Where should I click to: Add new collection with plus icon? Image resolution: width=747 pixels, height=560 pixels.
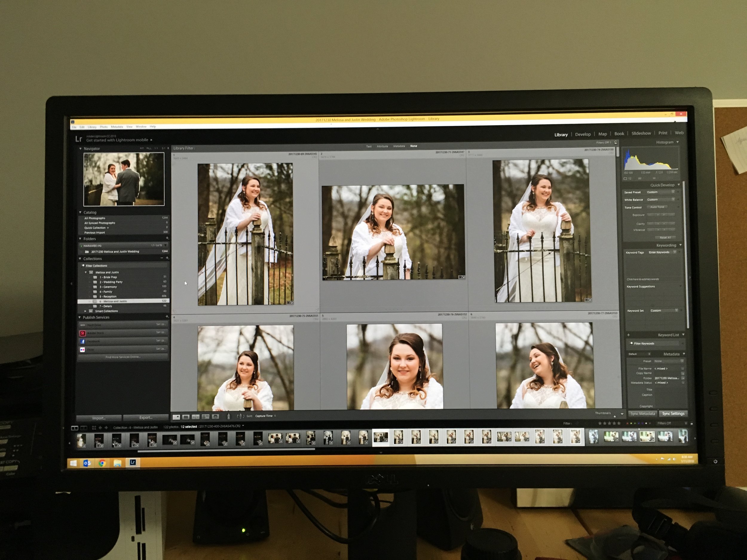pos(167,258)
